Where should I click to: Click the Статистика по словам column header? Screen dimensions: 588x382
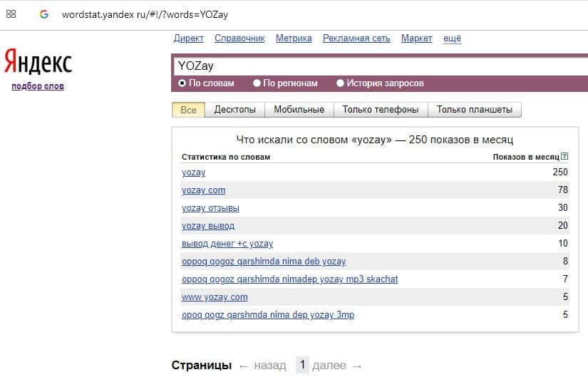[x=226, y=157]
